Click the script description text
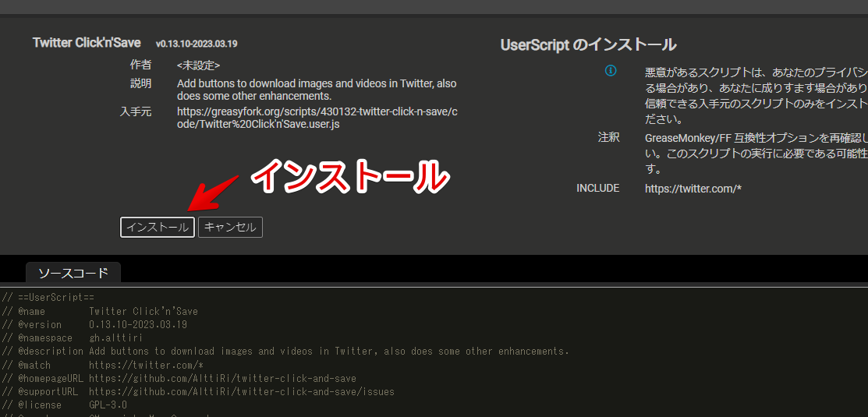Image resolution: width=868 pixels, height=417 pixels. pos(317,90)
